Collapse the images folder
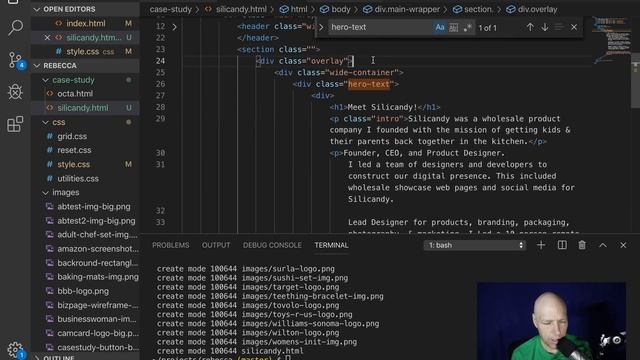Image resolution: width=640 pixels, height=360 pixels. 46,192
